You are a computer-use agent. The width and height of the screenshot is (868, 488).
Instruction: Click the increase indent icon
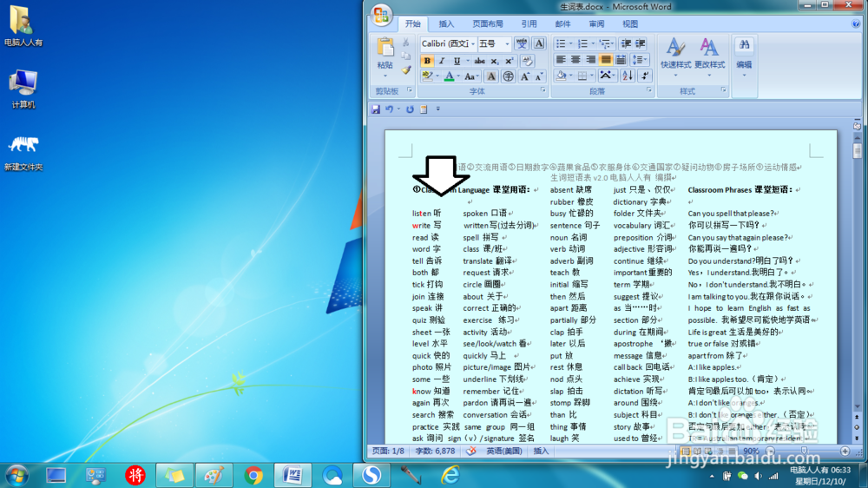pyautogui.click(x=641, y=43)
